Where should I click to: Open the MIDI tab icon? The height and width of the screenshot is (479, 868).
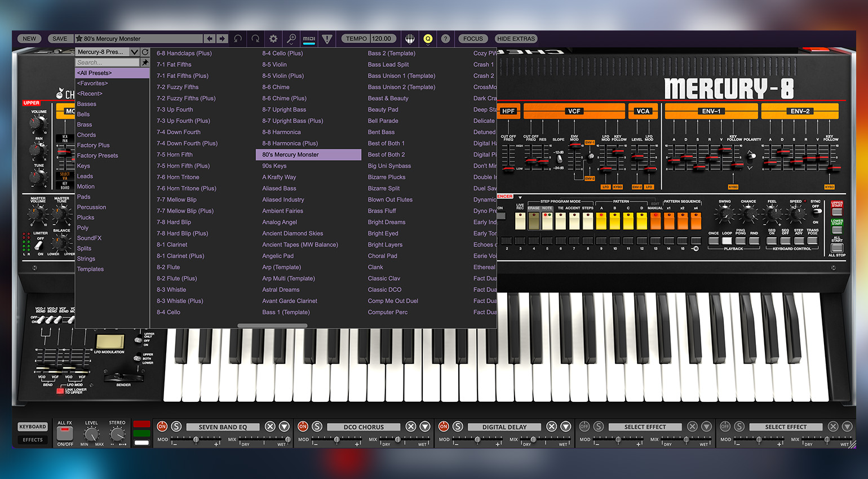coord(309,39)
